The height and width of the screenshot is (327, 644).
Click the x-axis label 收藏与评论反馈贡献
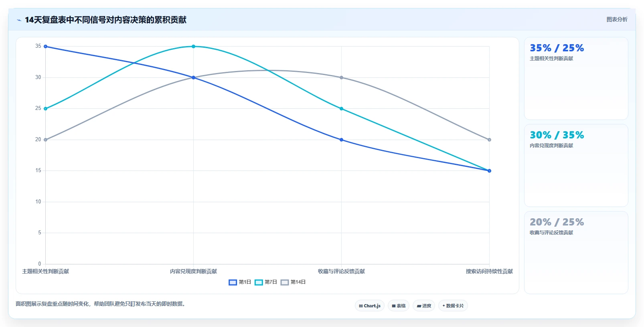pos(341,272)
